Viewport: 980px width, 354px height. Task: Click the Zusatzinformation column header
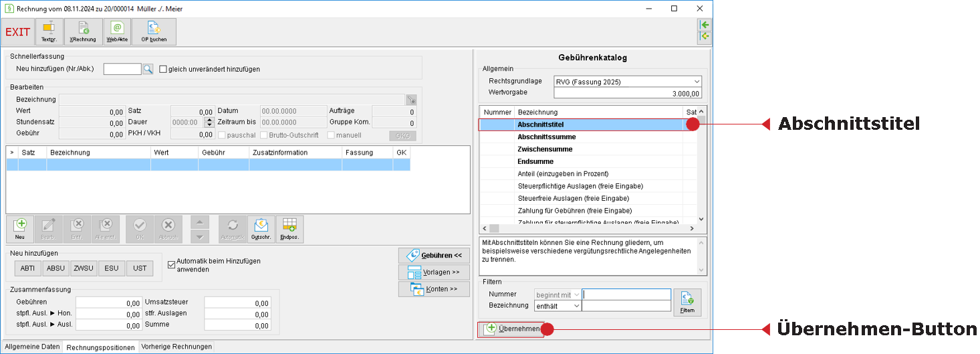295,153
